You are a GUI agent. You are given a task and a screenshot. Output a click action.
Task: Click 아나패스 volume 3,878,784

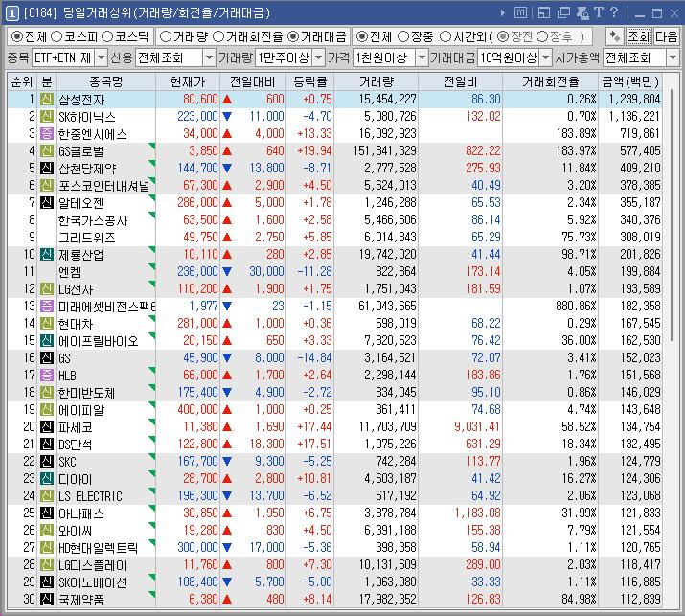pos(390,513)
